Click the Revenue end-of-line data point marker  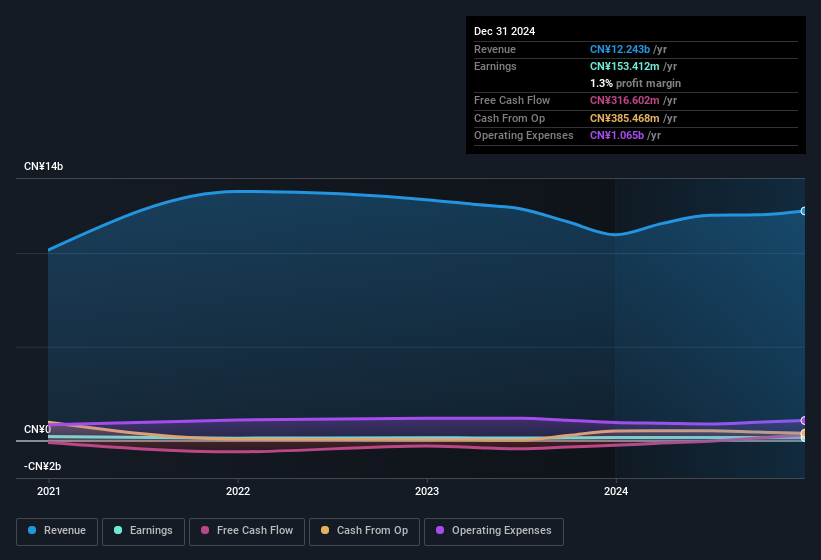[804, 211]
